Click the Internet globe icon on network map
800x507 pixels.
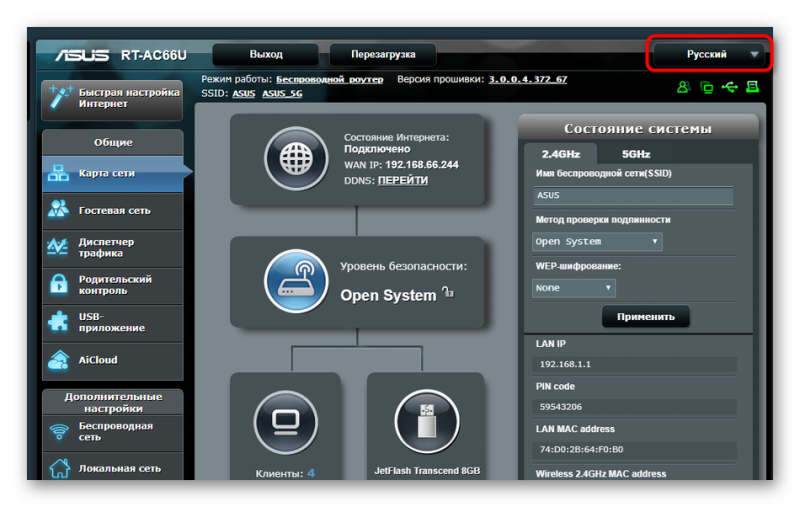tap(296, 159)
